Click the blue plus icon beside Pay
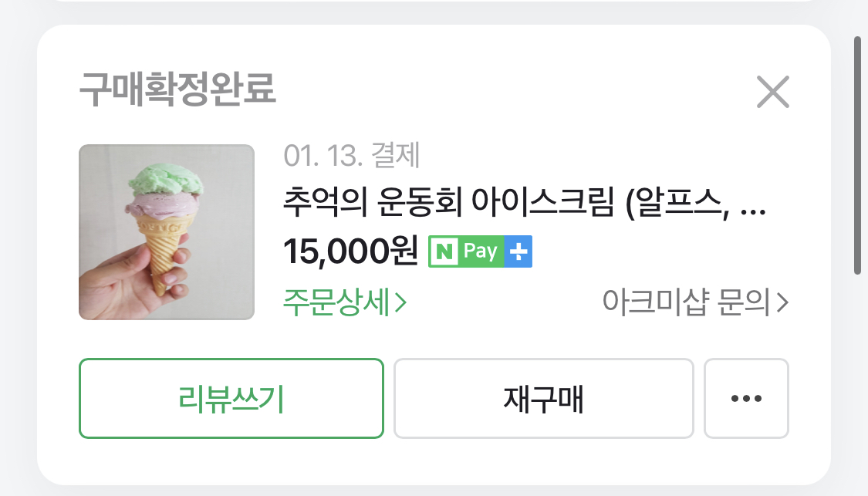The height and width of the screenshot is (496, 868). [518, 252]
